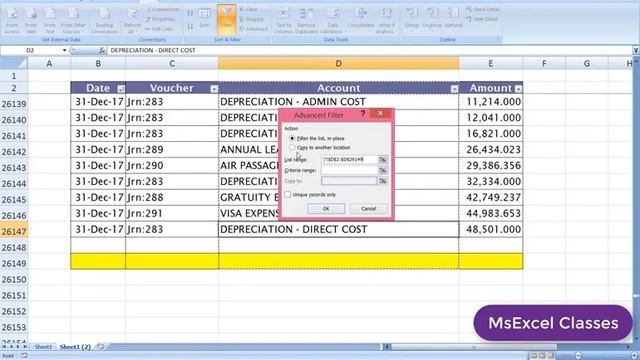Open the Voucher column filter dropdown
The height and width of the screenshot is (360, 640).
[214, 89]
